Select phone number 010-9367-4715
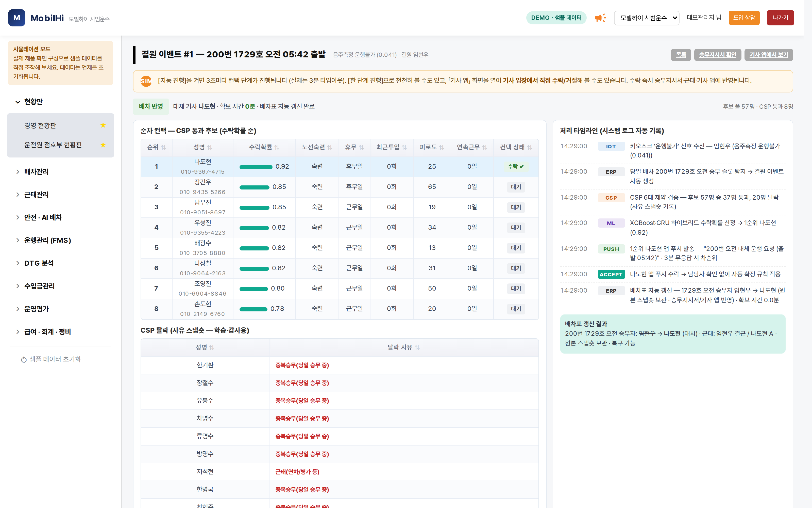Screen dimensions: 812x508 (x=203, y=172)
